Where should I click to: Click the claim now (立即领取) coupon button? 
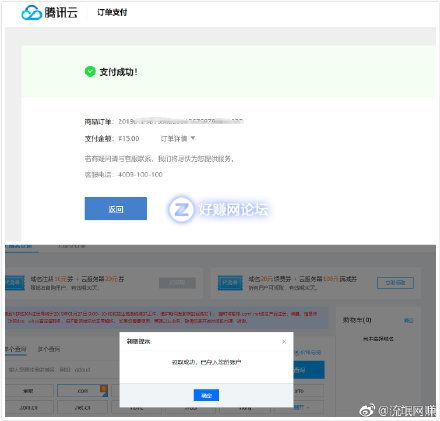[395, 283]
